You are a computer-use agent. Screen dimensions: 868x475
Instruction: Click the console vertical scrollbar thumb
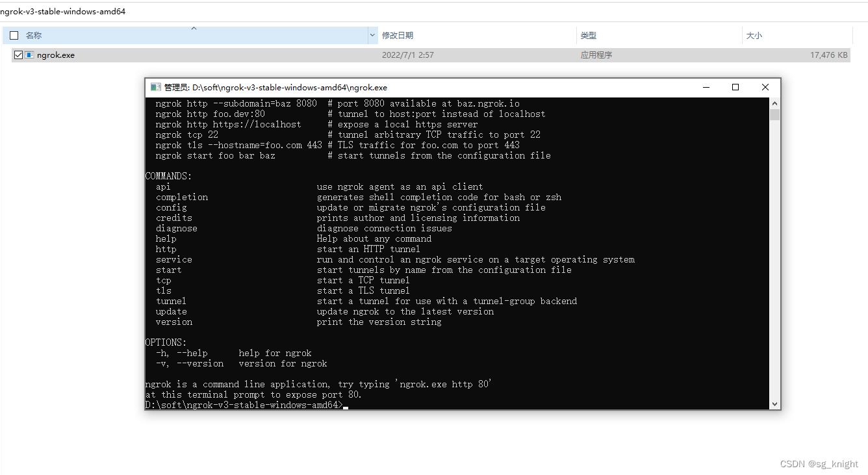774,115
